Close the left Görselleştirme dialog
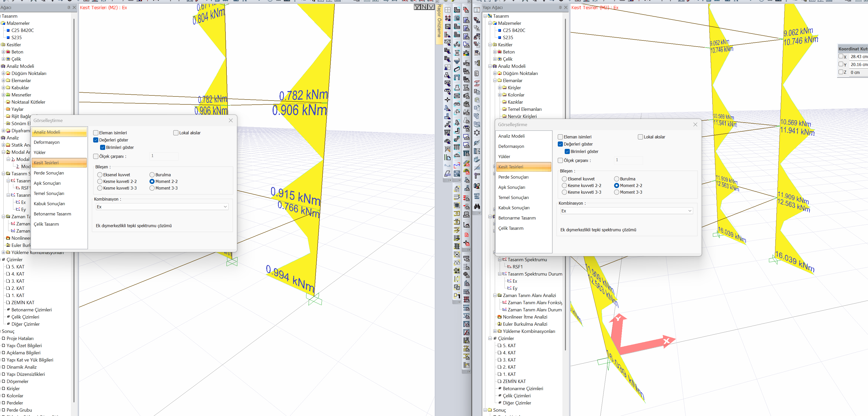This screenshot has width=868, height=416. [x=231, y=121]
